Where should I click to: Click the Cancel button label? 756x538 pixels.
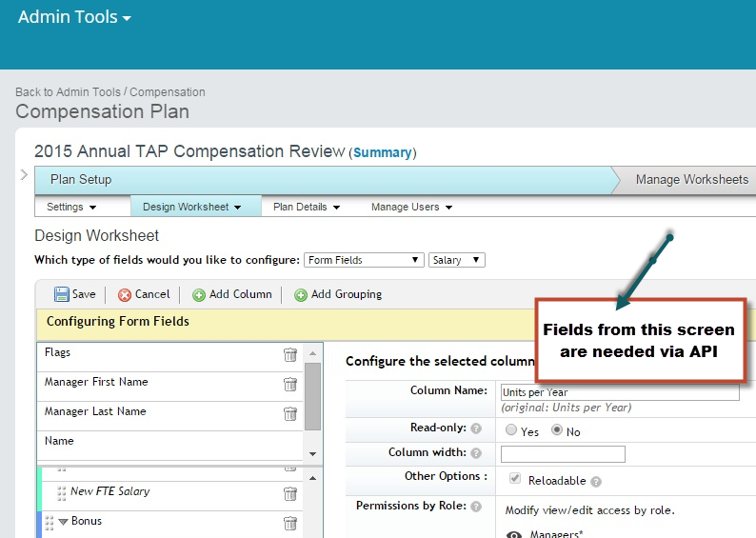coord(152,294)
